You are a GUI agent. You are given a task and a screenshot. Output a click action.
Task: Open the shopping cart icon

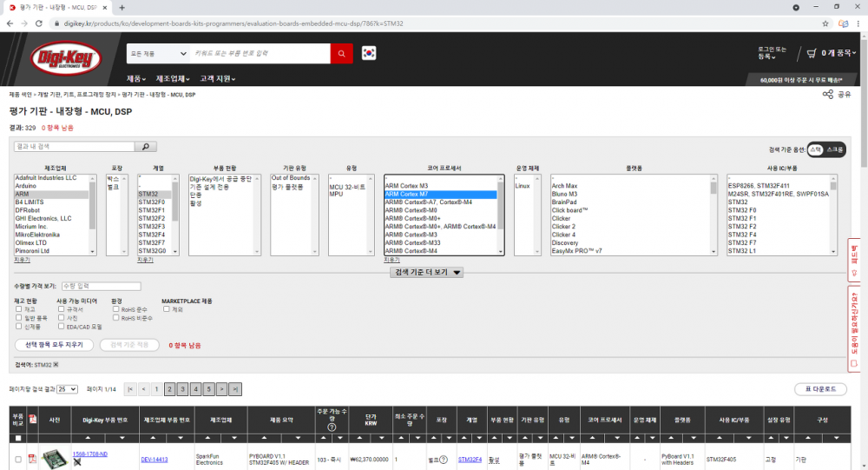[812, 54]
